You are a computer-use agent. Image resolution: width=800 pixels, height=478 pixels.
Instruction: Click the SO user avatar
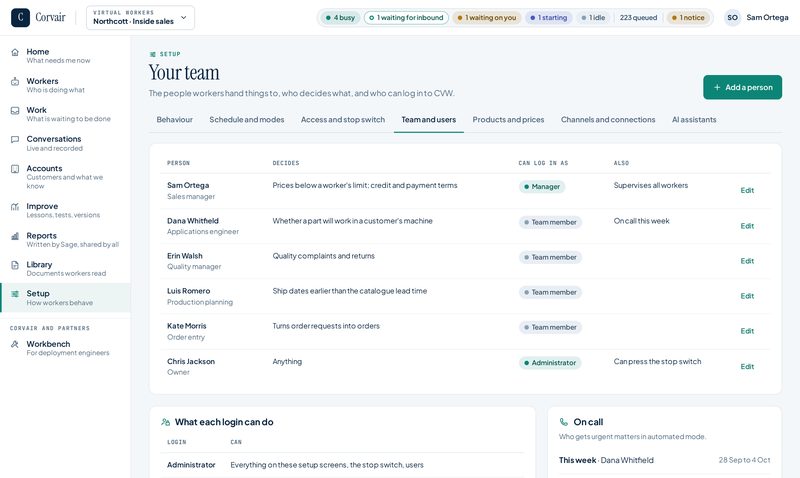(x=732, y=17)
